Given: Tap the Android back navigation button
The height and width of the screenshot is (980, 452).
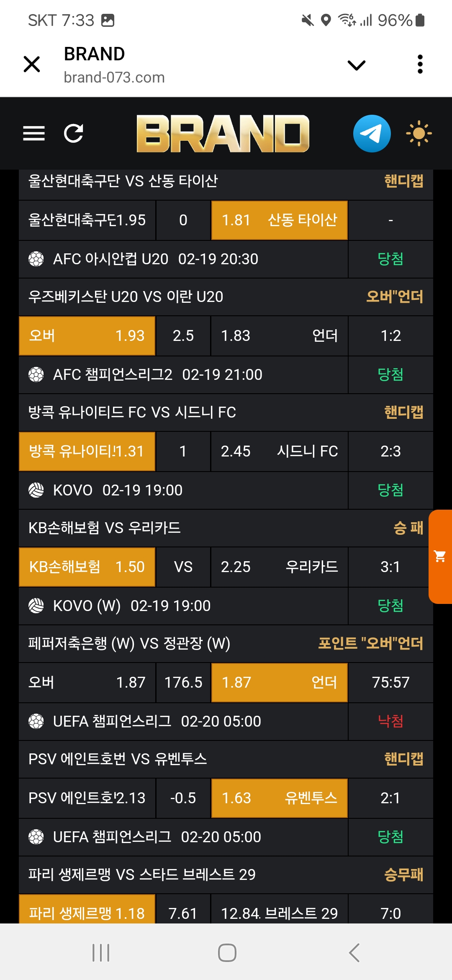Looking at the screenshot, I should coord(354,953).
